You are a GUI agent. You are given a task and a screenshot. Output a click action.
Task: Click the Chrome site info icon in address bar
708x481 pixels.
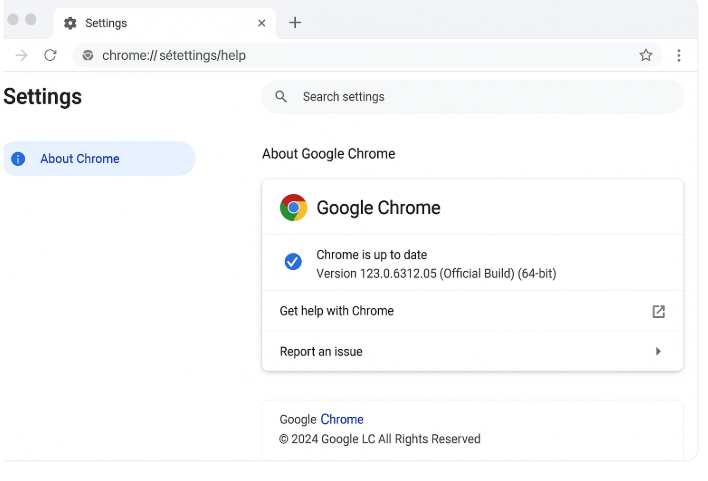(88, 56)
